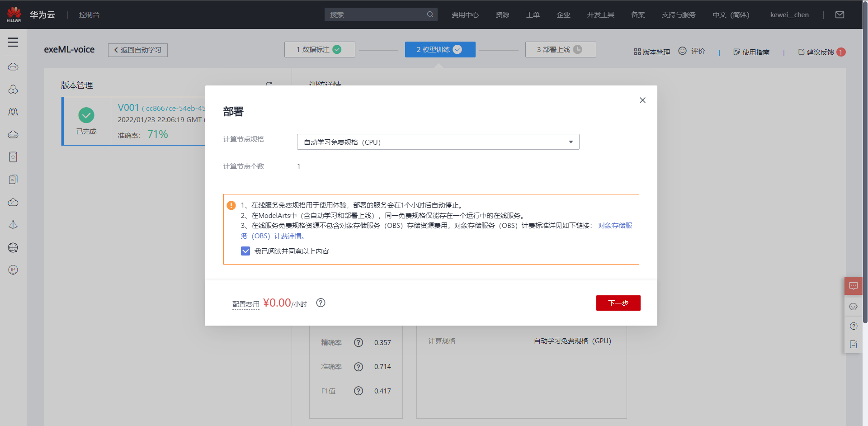Click the search magnifier icon
This screenshot has width=868, height=426.
point(430,14)
